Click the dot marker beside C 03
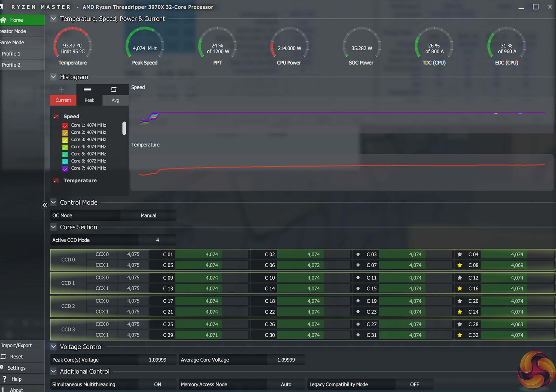Screen dimensions: 556x392 [358, 254]
